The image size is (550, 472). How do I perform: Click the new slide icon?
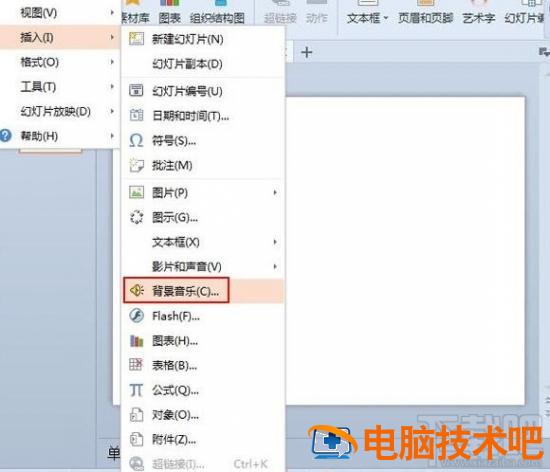pos(136,39)
